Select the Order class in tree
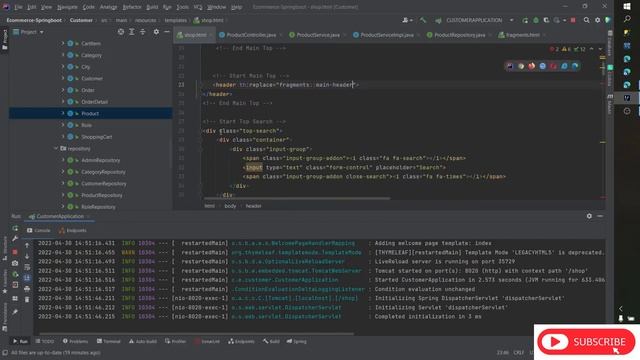The height and width of the screenshot is (360, 640). (88, 90)
